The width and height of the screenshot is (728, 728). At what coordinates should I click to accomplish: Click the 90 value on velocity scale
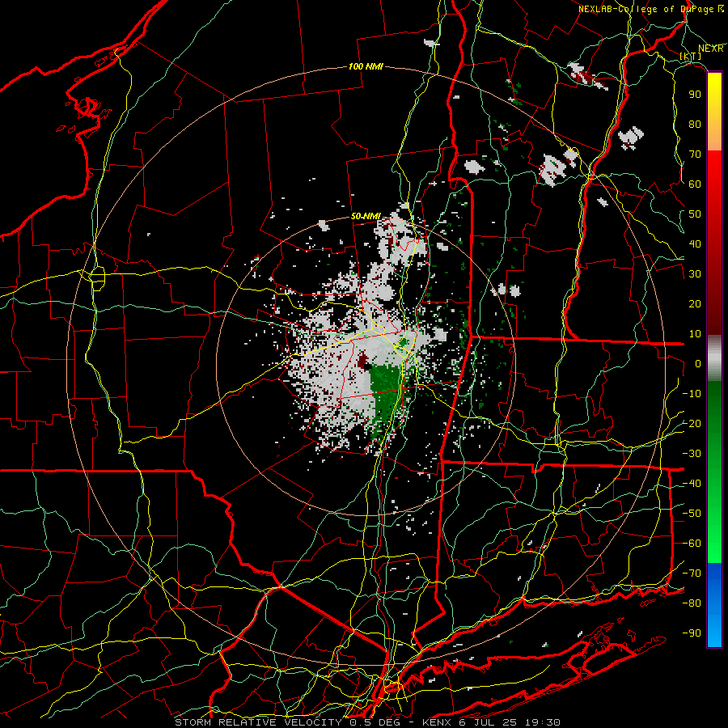pos(695,95)
